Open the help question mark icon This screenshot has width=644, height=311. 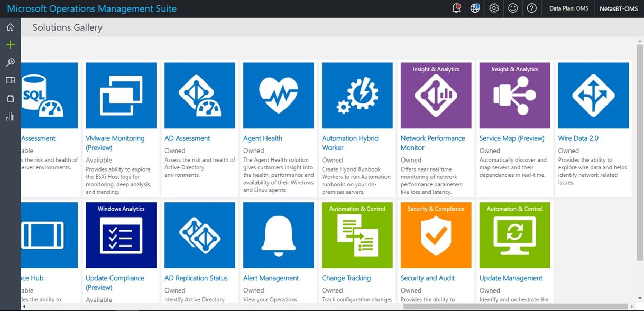pos(532,8)
